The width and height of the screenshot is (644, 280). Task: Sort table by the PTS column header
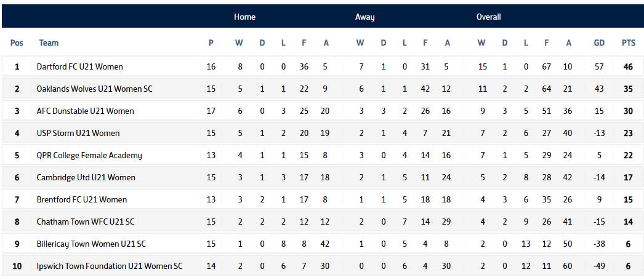[628, 43]
